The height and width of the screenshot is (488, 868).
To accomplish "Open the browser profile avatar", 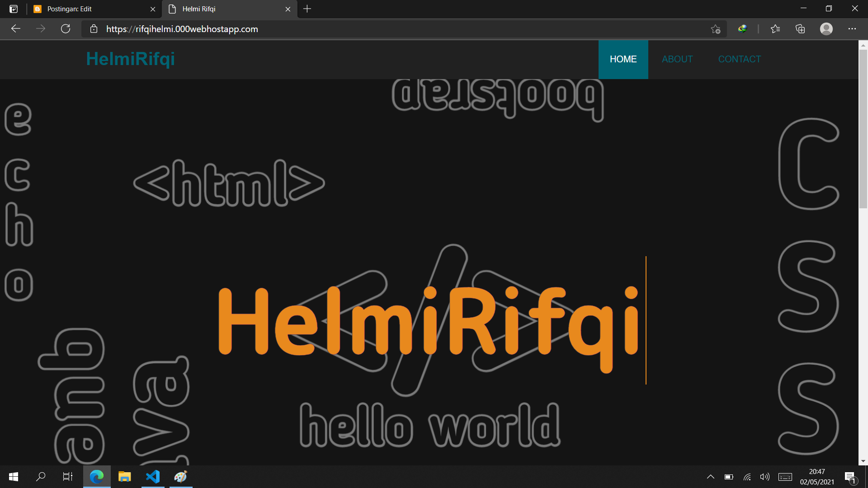I will coord(826,29).
